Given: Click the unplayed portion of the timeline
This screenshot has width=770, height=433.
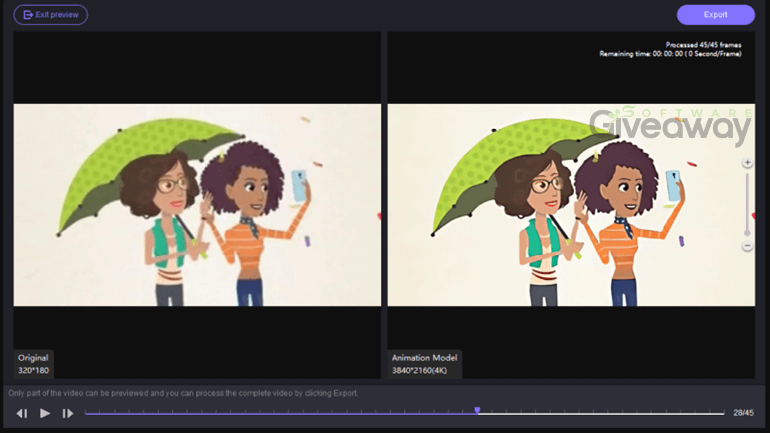Looking at the screenshot, I should click(600, 413).
